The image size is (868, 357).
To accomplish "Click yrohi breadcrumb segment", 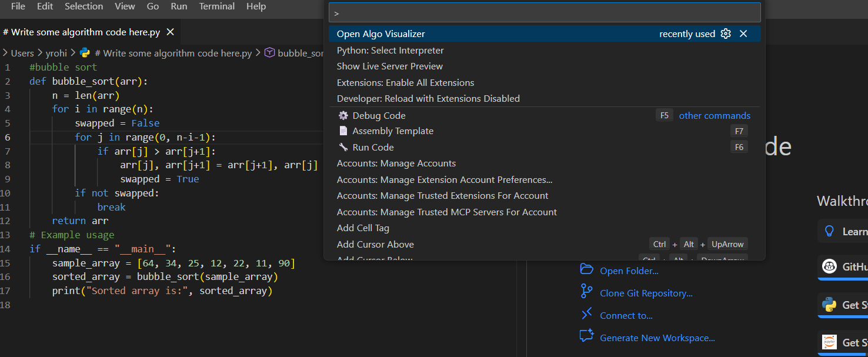I will 56,53.
